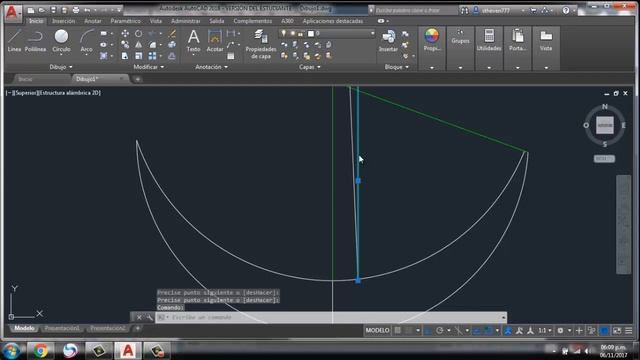
Task: Expand the Anotación panel dropdown
Action: point(211,67)
